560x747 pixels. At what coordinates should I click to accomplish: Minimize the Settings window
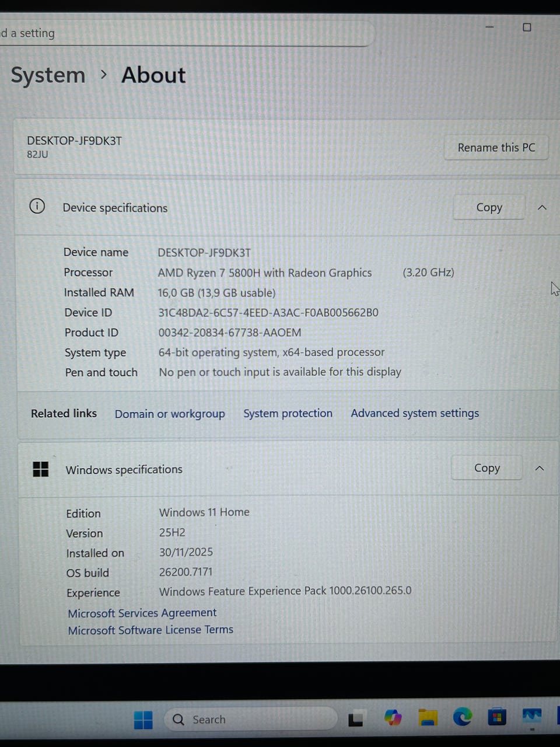coord(489,27)
